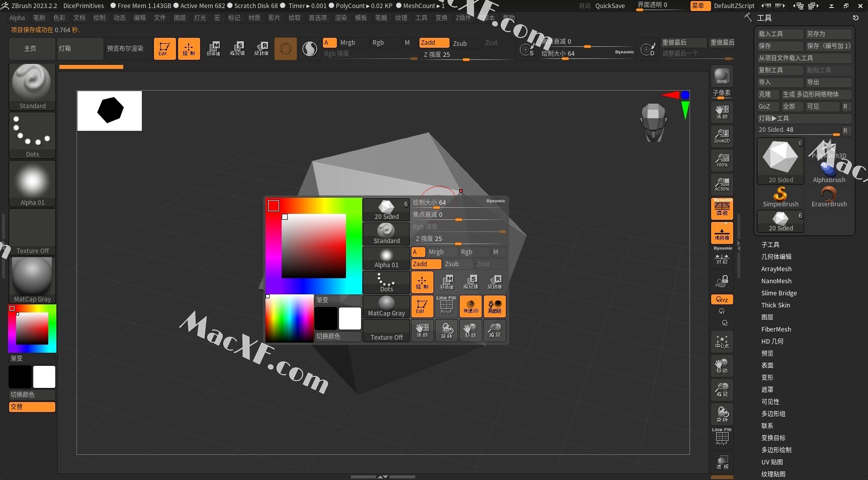Toggle local Symmetry (对称) button
Viewport: 868px width, 480px height.
pos(722,257)
